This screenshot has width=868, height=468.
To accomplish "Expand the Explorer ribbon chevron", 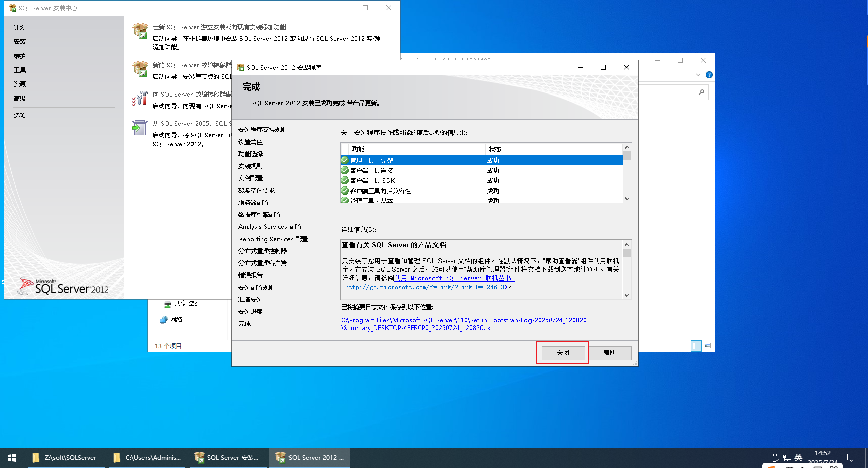I will click(x=698, y=75).
